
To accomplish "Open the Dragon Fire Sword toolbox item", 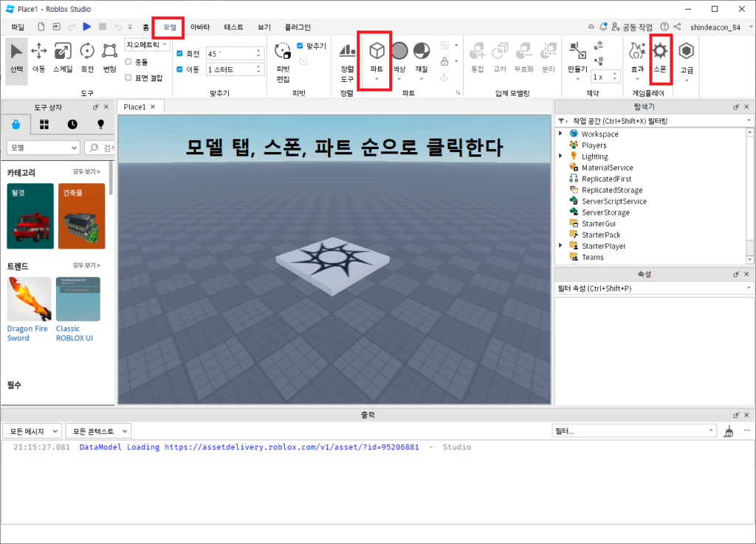I will pyautogui.click(x=28, y=300).
